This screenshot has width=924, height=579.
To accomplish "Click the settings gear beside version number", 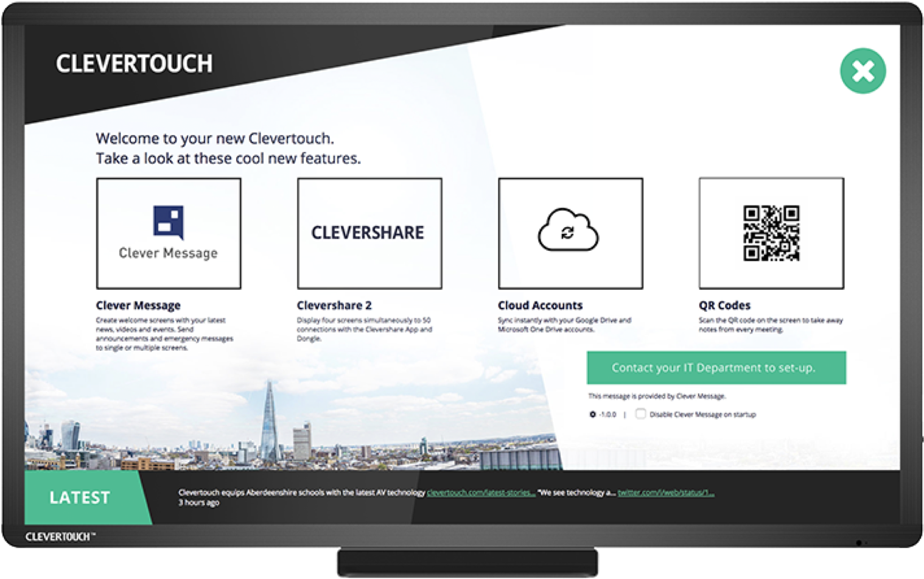I will [x=592, y=415].
